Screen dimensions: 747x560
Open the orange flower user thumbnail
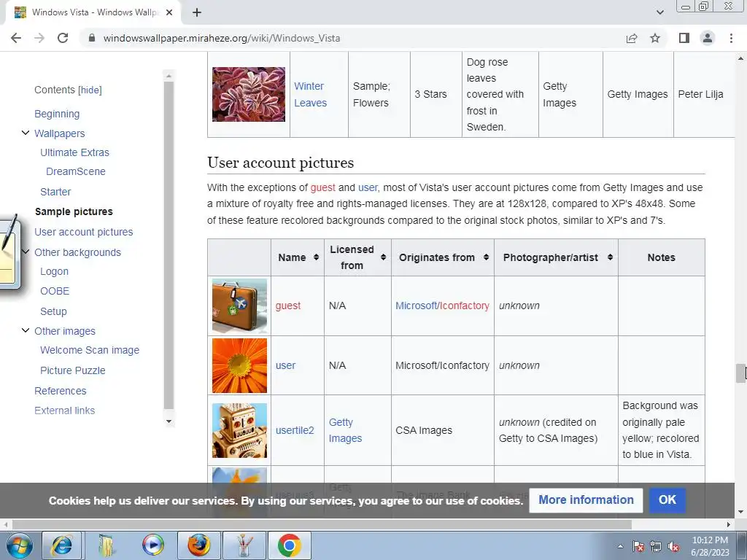tap(239, 366)
